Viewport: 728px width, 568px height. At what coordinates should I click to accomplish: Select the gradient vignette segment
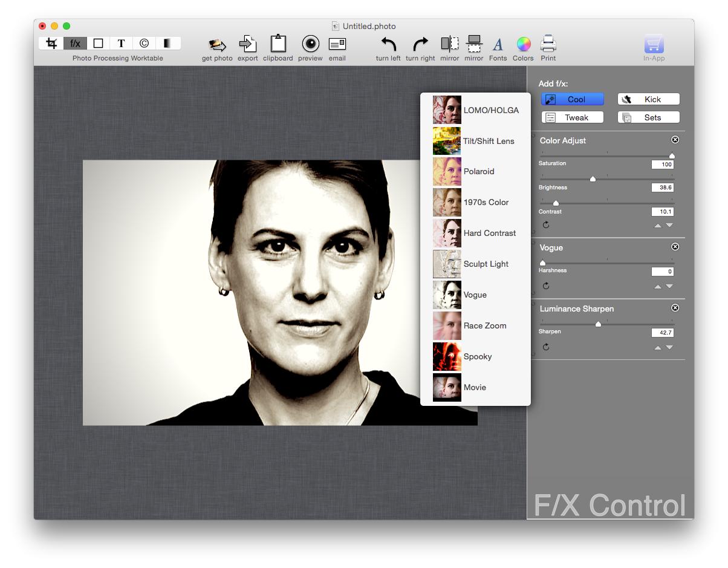[x=167, y=44]
